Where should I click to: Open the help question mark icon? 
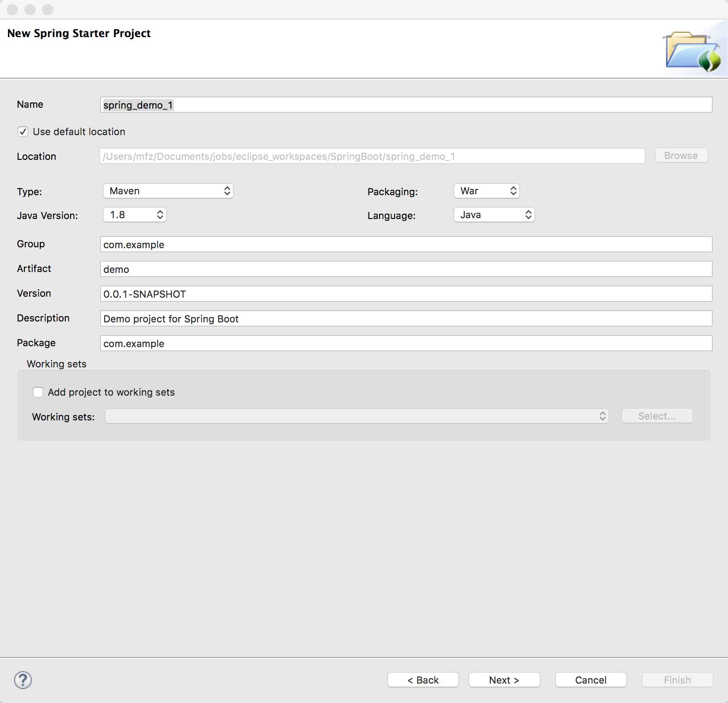coord(23,680)
